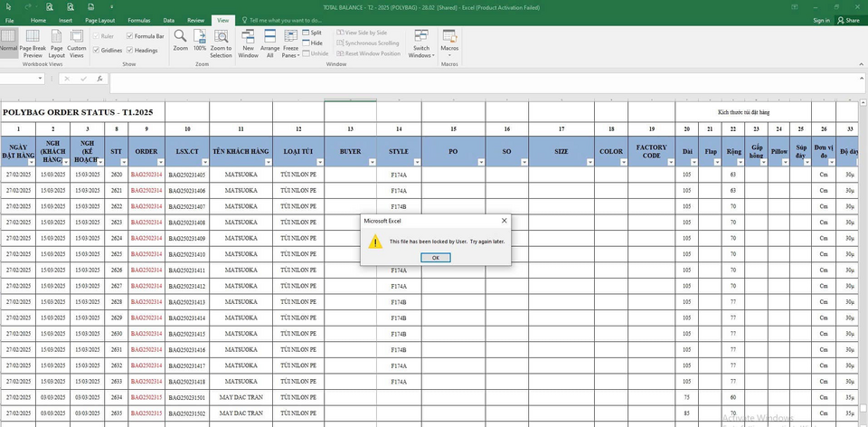Switch to the Data tab
Image resolution: width=868 pixels, height=427 pixels.
point(169,21)
